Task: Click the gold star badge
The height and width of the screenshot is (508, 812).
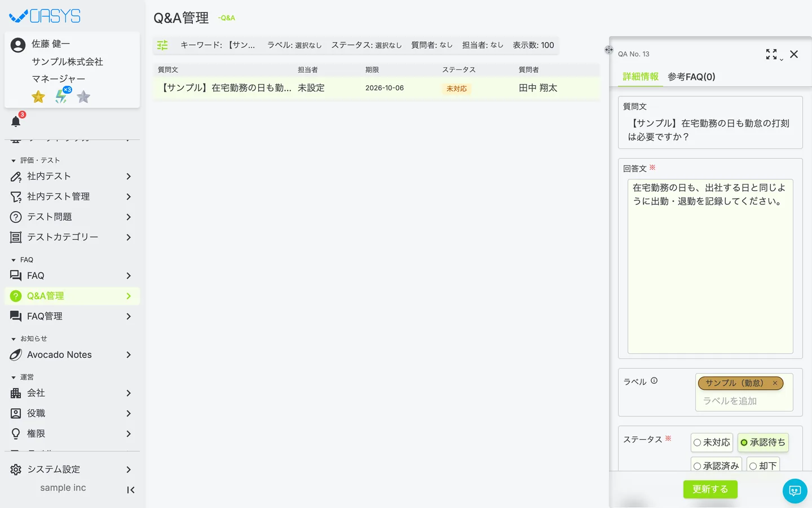Action: [x=38, y=97]
